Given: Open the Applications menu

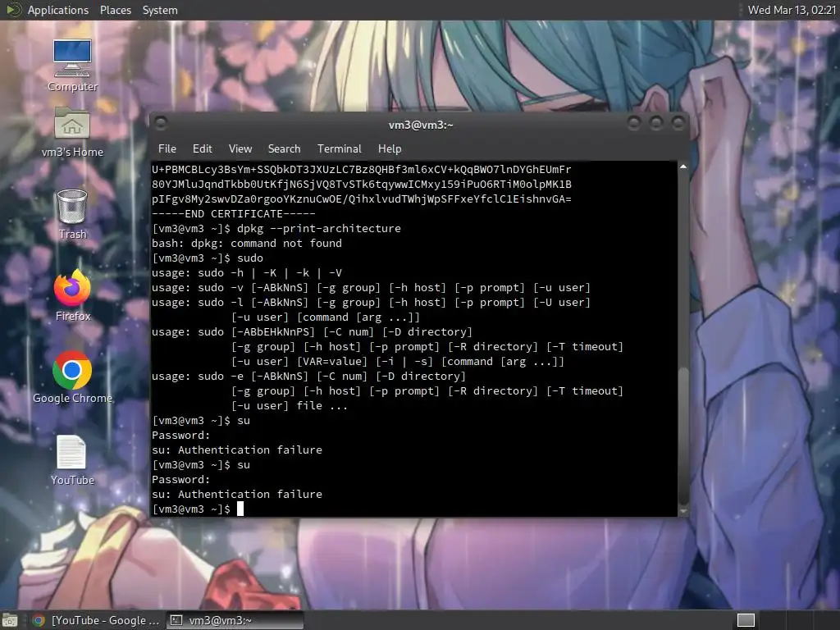Looking at the screenshot, I should [58, 10].
